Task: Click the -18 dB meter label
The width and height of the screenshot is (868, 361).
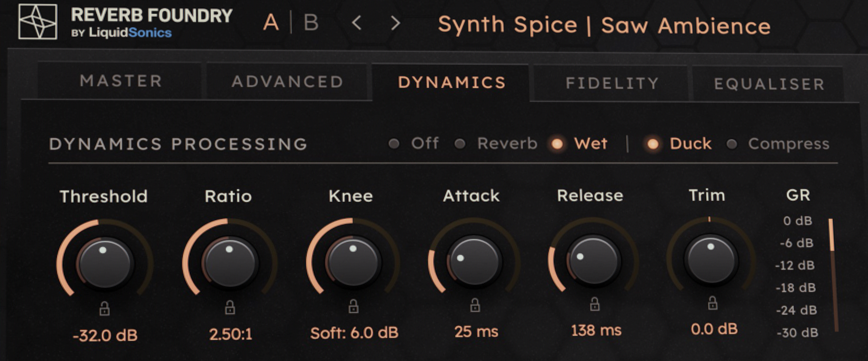Action: [796, 288]
